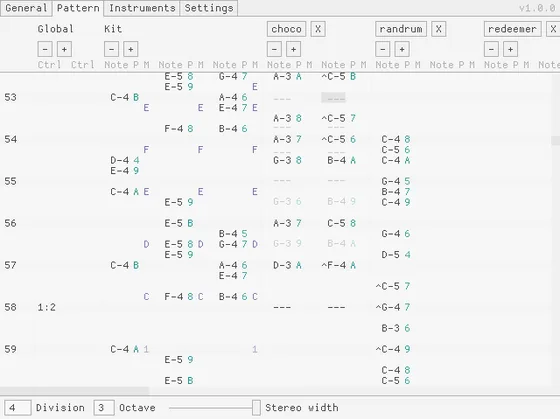Remove the redeemer track with X

coord(553,29)
